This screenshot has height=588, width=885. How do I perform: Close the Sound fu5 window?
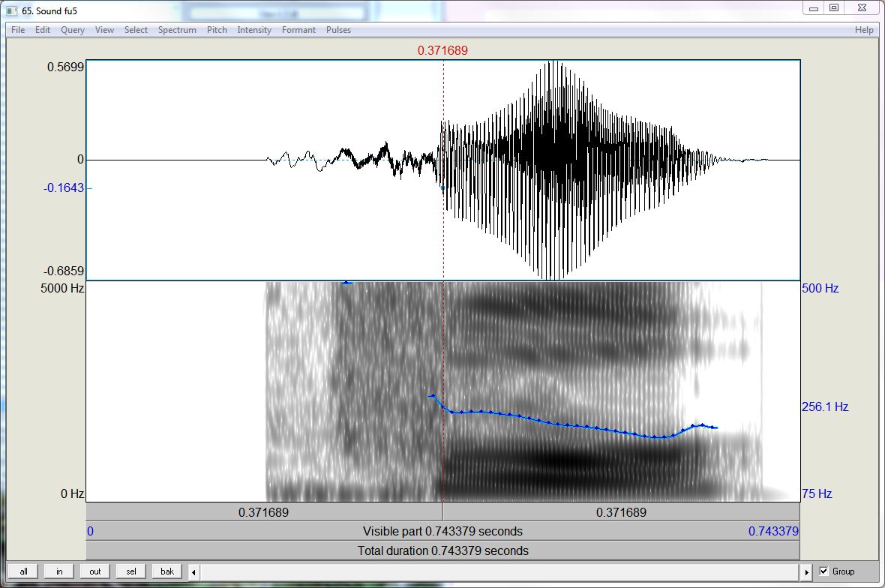[862, 8]
